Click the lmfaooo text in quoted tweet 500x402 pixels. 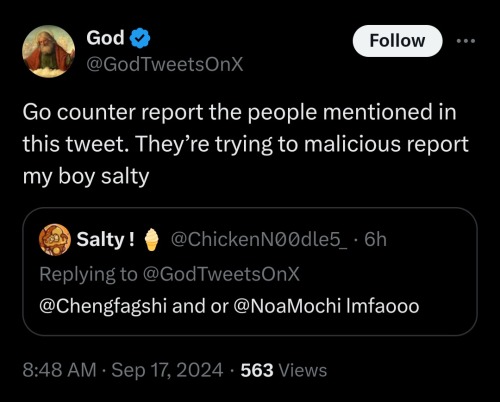(383, 306)
